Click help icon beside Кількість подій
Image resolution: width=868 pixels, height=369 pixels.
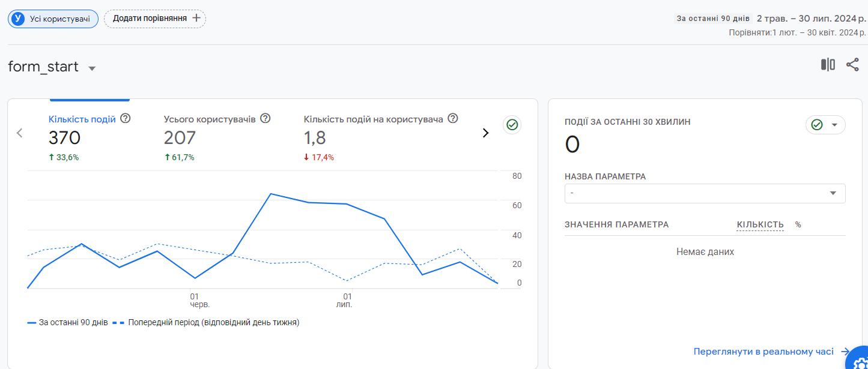click(x=125, y=119)
